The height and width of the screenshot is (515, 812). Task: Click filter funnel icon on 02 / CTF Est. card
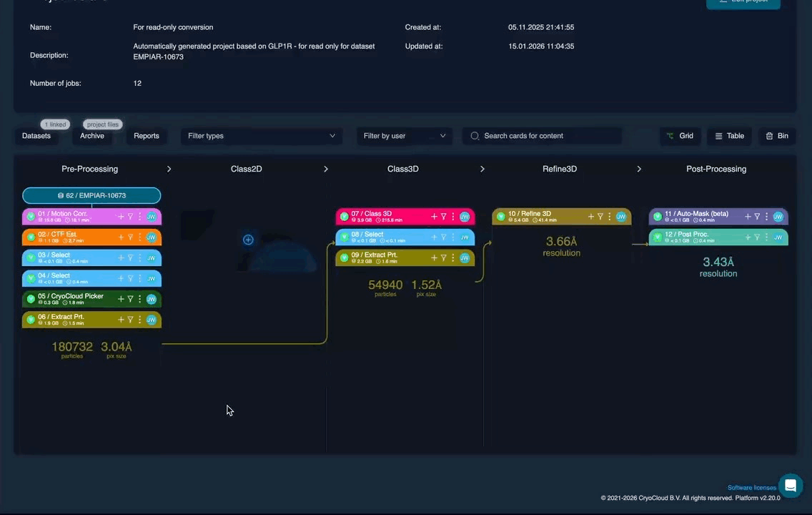[x=130, y=237]
